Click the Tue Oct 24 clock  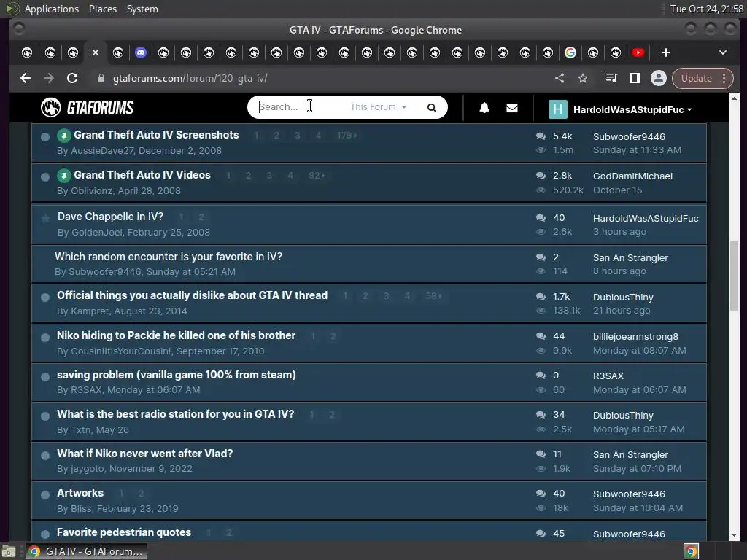pyautogui.click(x=706, y=9)
